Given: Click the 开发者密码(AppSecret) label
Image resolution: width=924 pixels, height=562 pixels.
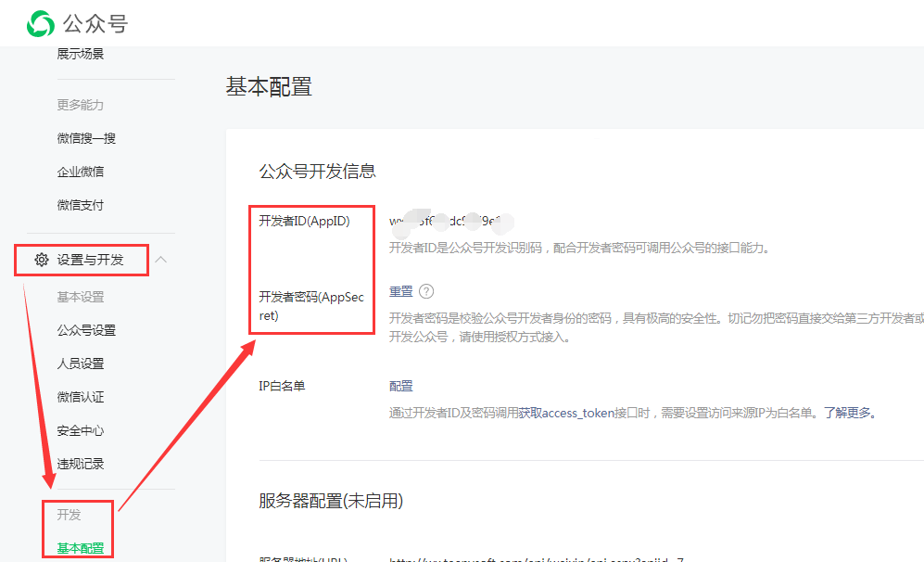Looking at the screenshot, I should tap(311, 306).
